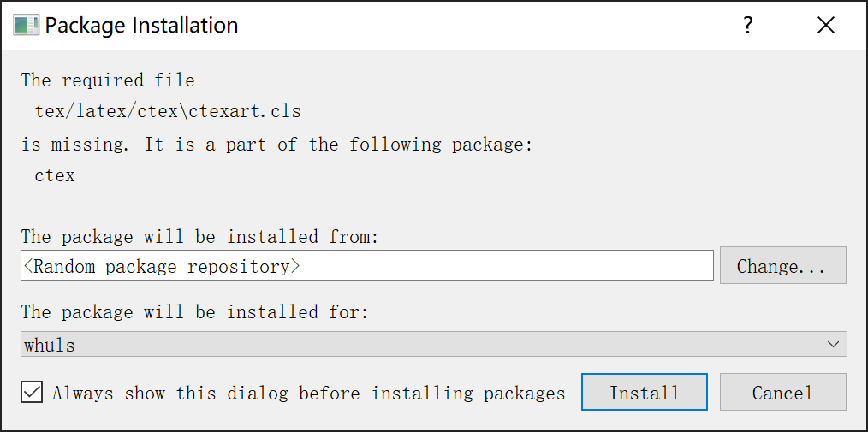The height and width of the screenshot is (432, 868).
Task: Click the dropdown chevron arrow
Action: 834,345
